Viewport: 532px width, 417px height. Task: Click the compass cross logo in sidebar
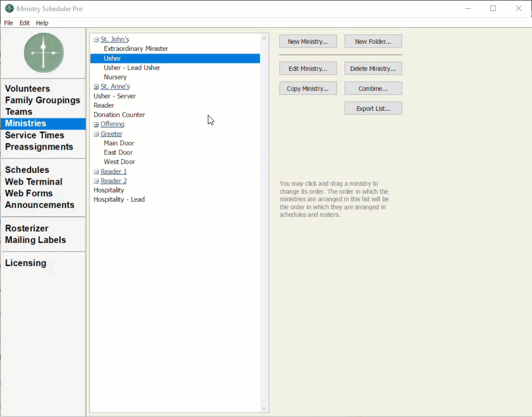(44, 53)
